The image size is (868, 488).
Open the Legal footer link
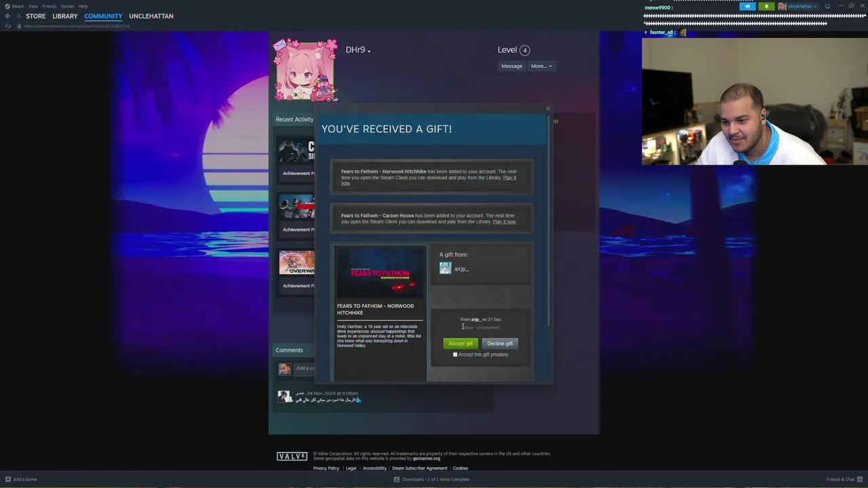pos(351,468)
